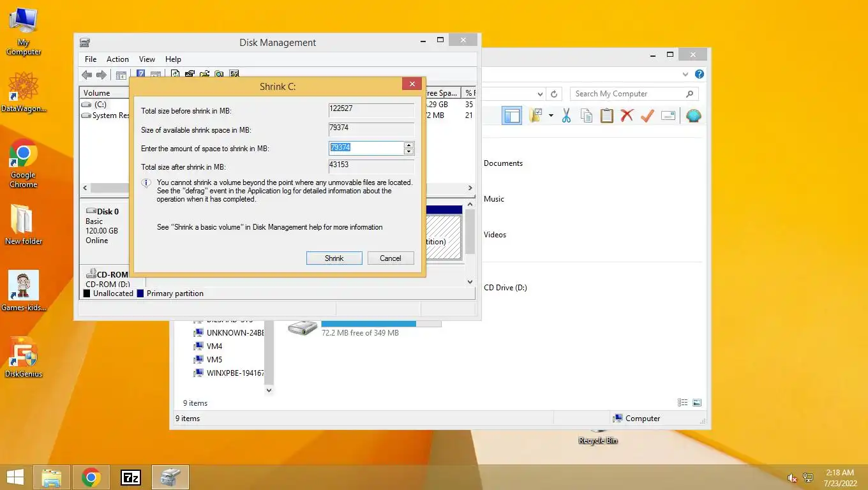Select the System Reserved volume row
Screen dimensions: 868x490
(x=105, y=115)
